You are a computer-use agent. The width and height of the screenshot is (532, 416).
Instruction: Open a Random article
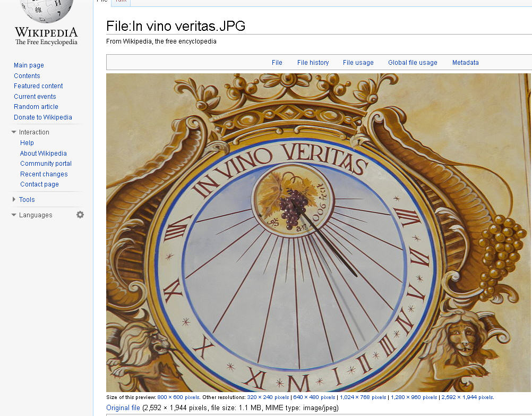(36, 107)
